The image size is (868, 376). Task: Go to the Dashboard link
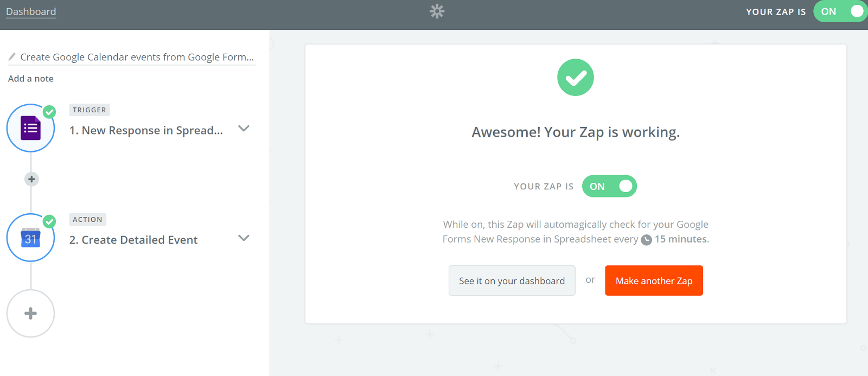click(x=31, y=11)
